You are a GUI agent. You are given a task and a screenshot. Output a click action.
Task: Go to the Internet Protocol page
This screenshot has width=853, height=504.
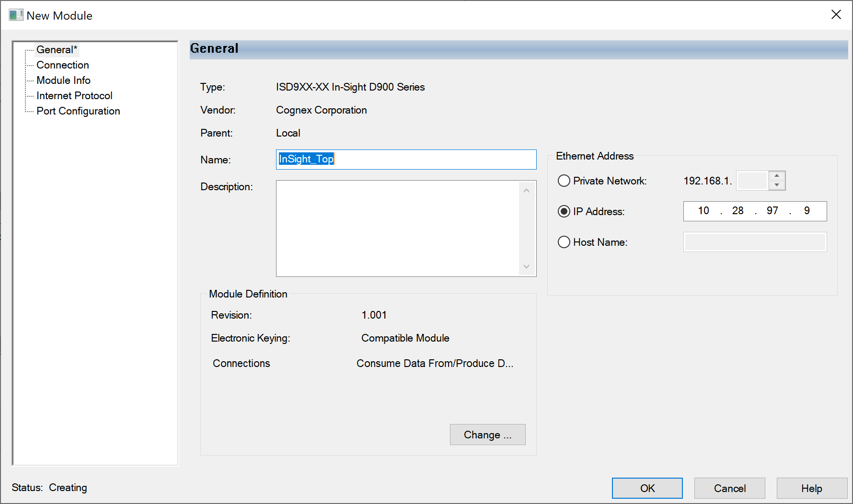click(x=74, y=96)
